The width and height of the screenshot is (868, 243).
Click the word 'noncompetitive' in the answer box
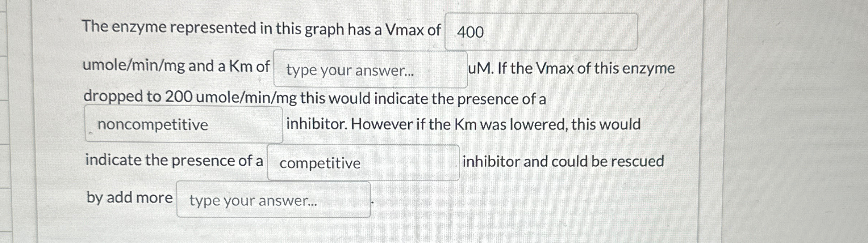point(153,125)
